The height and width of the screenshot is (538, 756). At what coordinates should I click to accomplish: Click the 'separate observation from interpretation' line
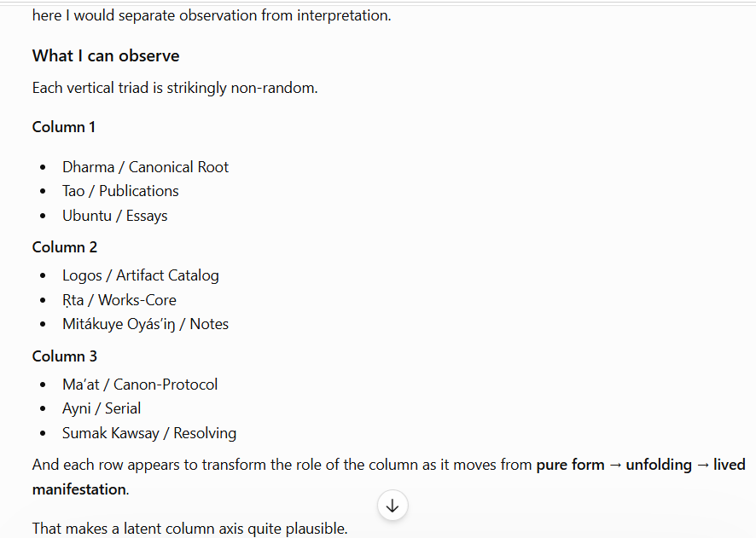(212, 15)
